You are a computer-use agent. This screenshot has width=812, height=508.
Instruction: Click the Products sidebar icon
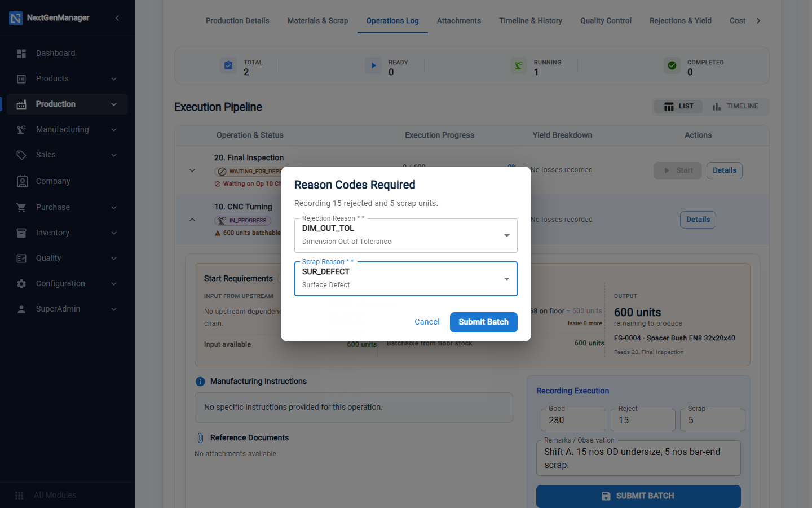(x=21, y=79)
